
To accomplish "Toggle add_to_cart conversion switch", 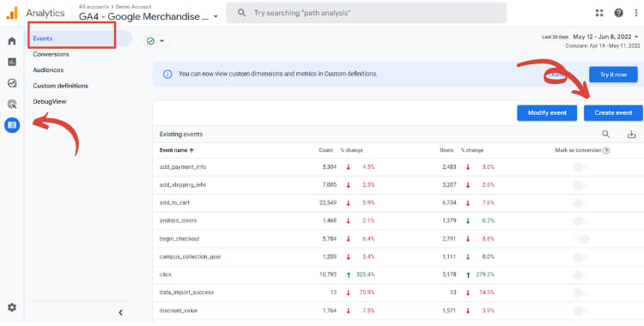I will click(580, 202).
